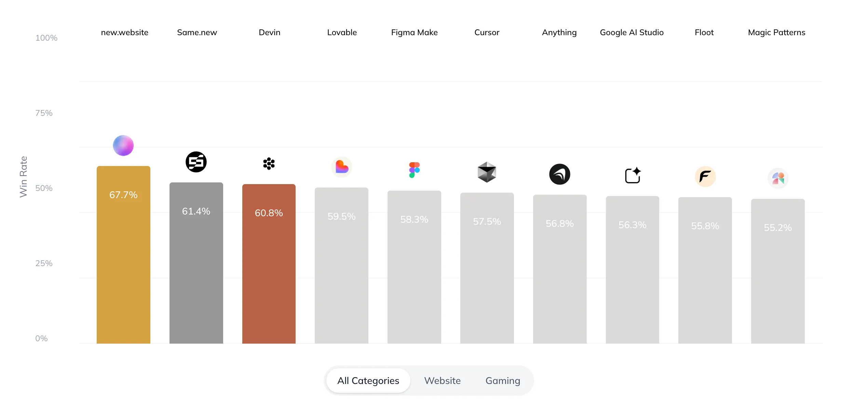Screen dimensions: 868x414
Task: Select the Magic Patterns logo
Action: pyautogui.click(x=778, y=178)
